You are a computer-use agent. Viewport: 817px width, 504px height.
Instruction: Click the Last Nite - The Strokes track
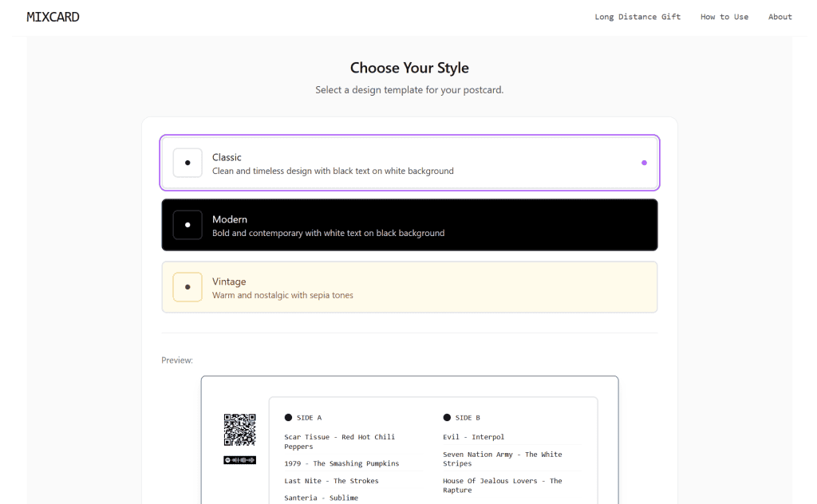[331, 481]
